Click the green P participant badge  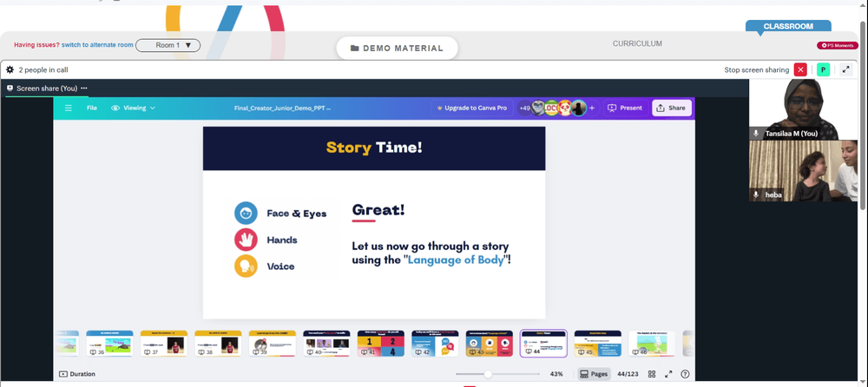coord(823,69)
